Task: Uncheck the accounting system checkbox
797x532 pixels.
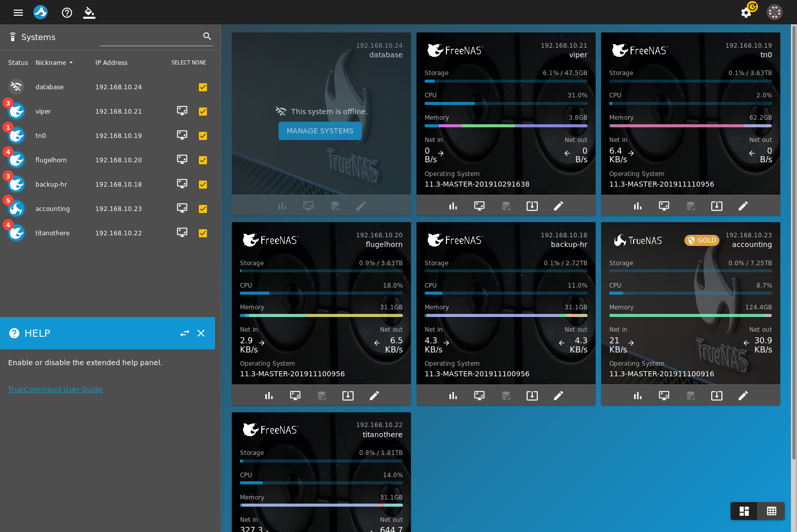Action: click(x=203, y=209)
